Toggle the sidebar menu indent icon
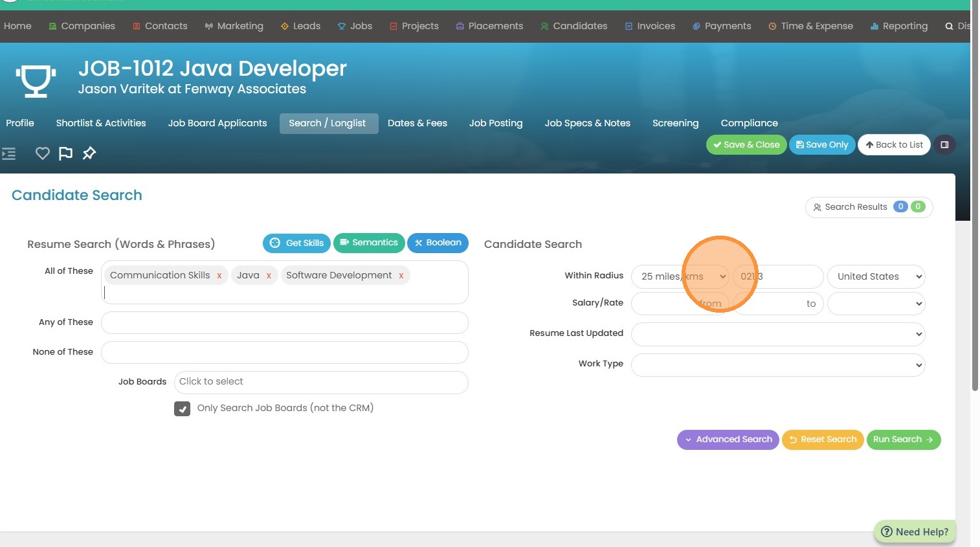This screenshot has height=547, width=980. (x=9, y=153)
